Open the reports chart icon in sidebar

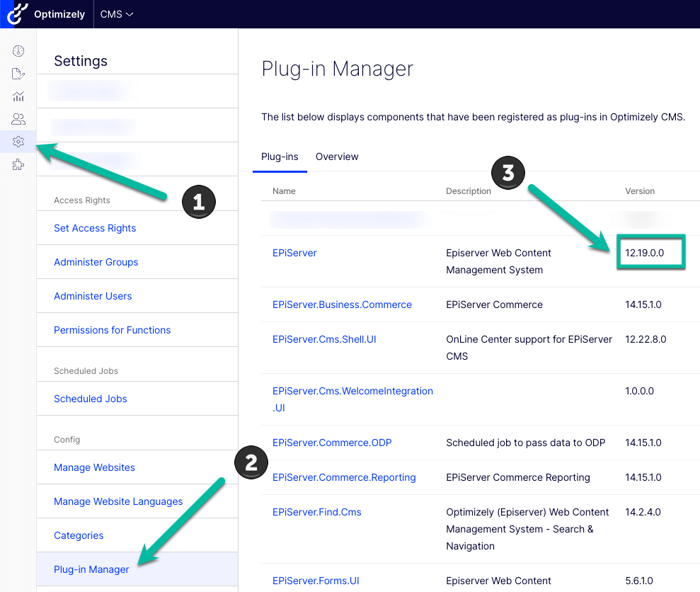coord(18,96)
